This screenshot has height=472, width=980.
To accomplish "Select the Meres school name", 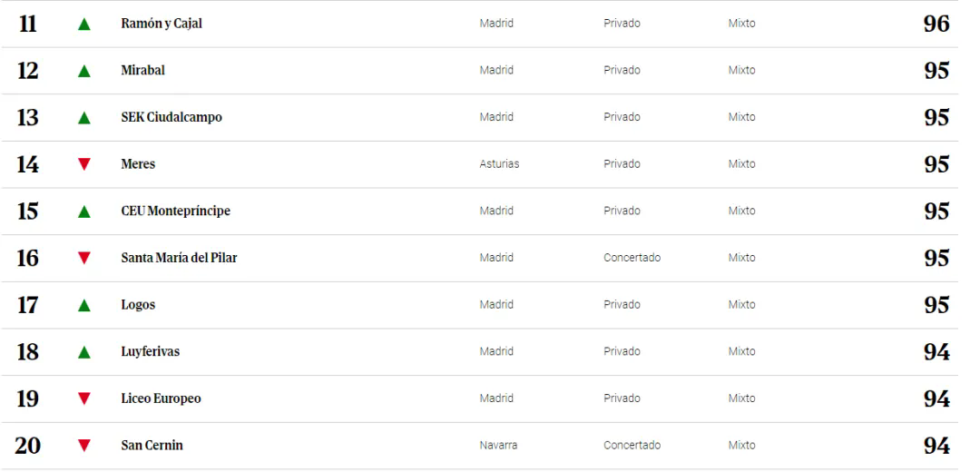I will [x=138, y=163].
